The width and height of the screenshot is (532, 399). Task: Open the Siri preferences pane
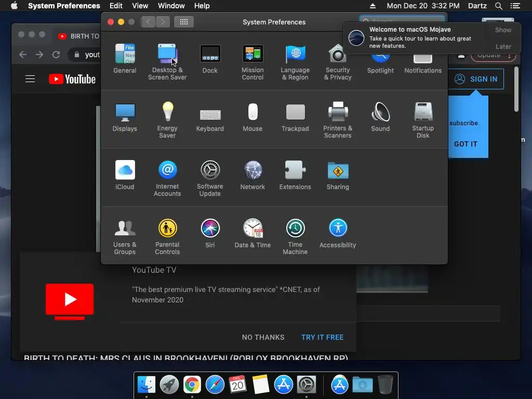tap(210, 233)
